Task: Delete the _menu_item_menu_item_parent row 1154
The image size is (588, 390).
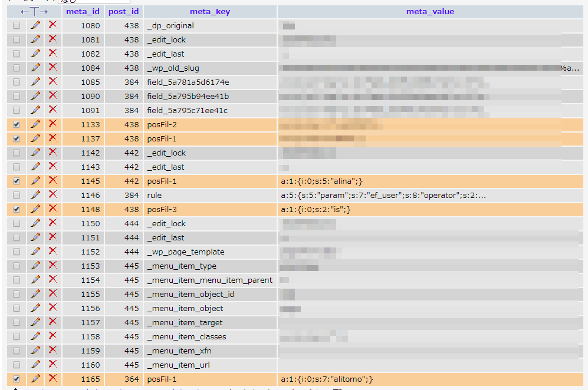Action: pyautogui.click(x=53, y=279)
